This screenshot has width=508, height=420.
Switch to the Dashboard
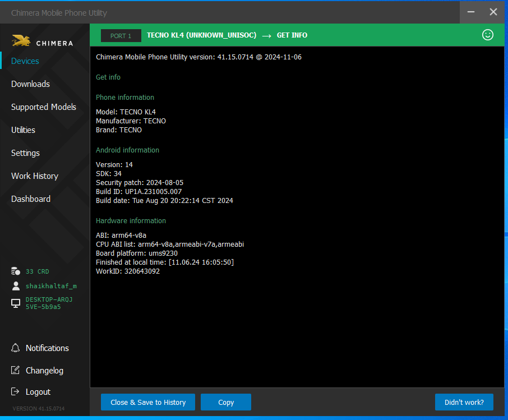tap(31, 199)
